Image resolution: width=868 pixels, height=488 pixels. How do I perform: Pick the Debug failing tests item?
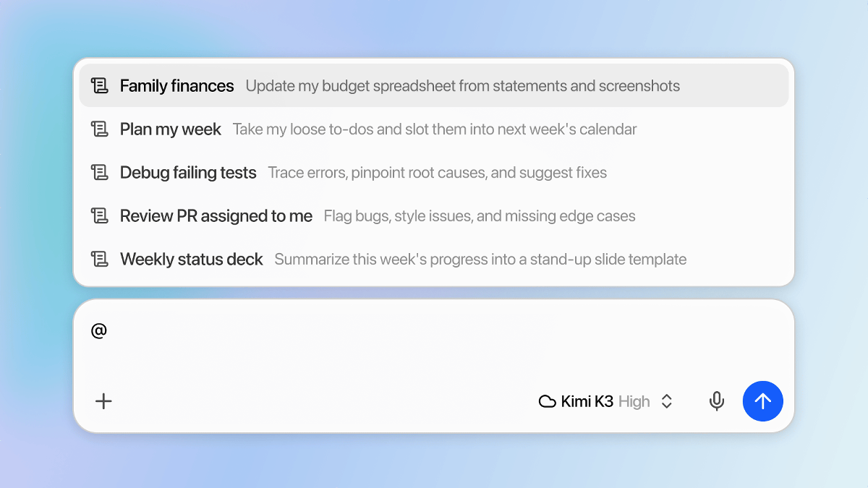(x=434, y=173)
